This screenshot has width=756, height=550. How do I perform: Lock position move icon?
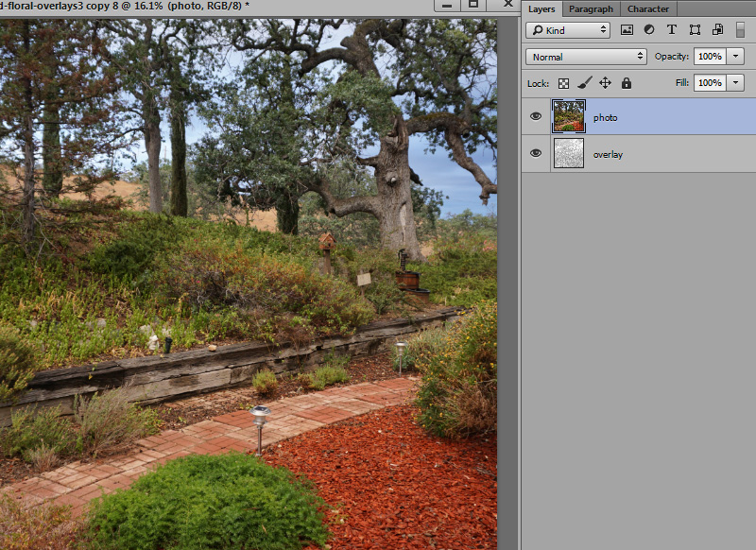[x=605, y=83]
